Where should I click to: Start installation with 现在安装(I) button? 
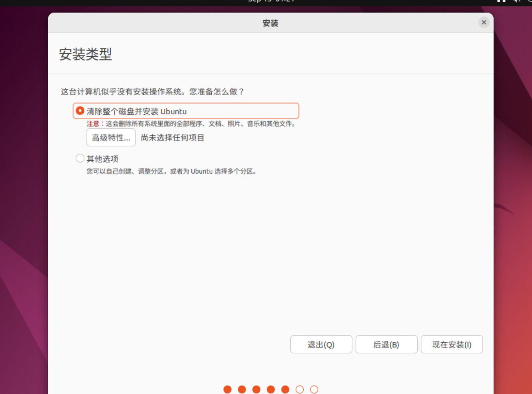pos(452,344)
